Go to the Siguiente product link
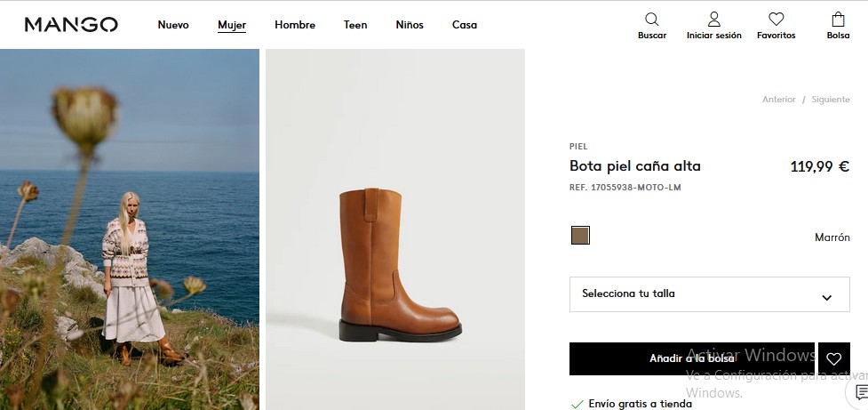 click(x=830, y=100)
